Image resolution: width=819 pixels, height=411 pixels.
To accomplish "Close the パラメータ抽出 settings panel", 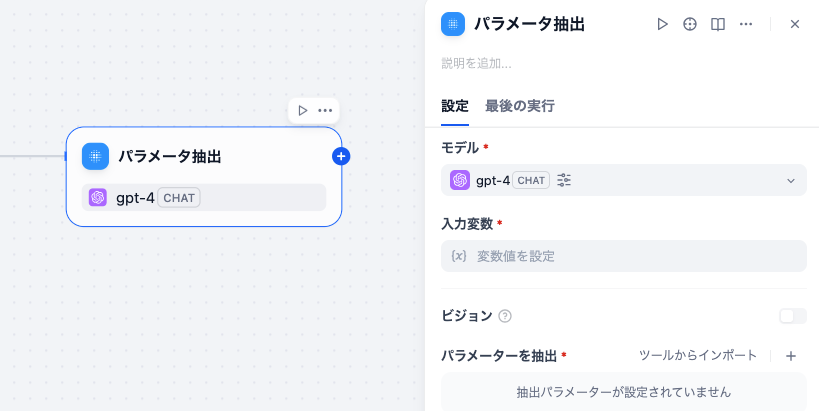I will point(795,24).
